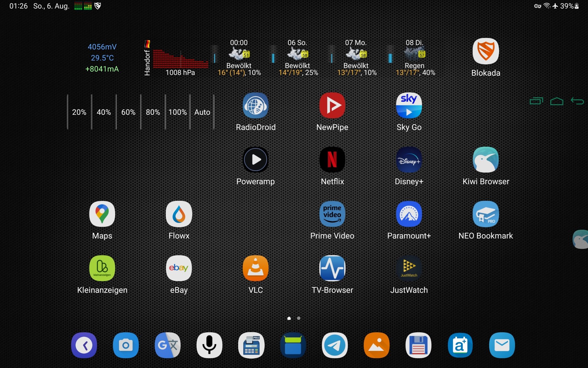Tap the Wi-Fi status icon
This screenshot has height=368, width=588.
coord(547,6)
